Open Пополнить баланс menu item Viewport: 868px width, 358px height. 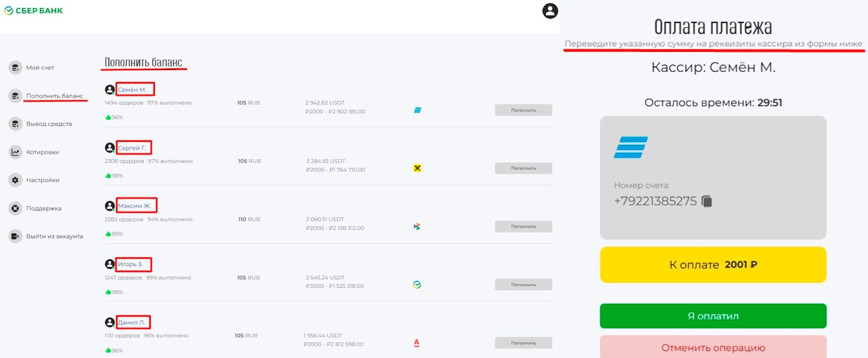(x=55, y=96)
